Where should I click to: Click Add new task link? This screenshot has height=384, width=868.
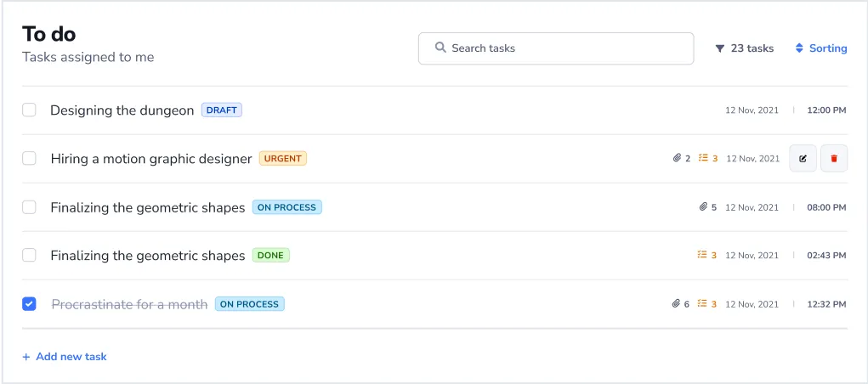pyautogui.click(x=65, y=357)
